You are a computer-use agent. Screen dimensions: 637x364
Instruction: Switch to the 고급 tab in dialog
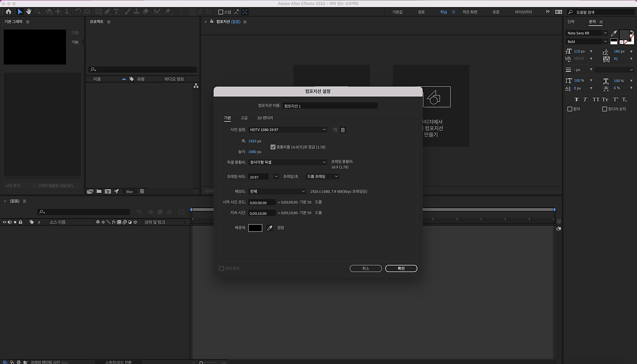tap(244, 118)
